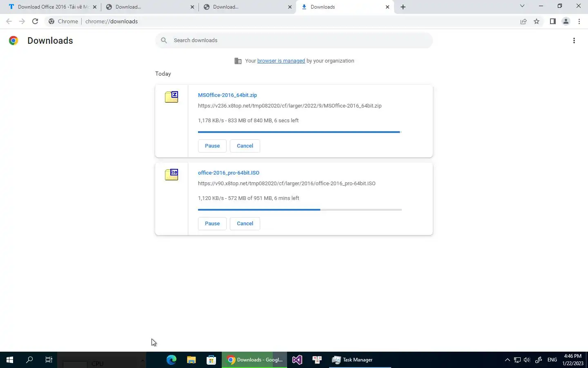The image size is (588, 368).
Task: Pause the office-2016_pro-64bit.ISO download
Action: [212, 224]
